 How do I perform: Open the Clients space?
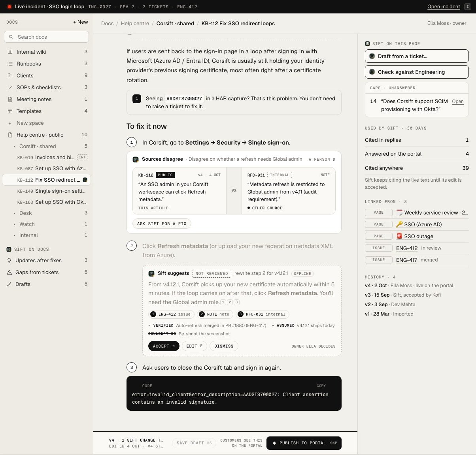[47, 75]
